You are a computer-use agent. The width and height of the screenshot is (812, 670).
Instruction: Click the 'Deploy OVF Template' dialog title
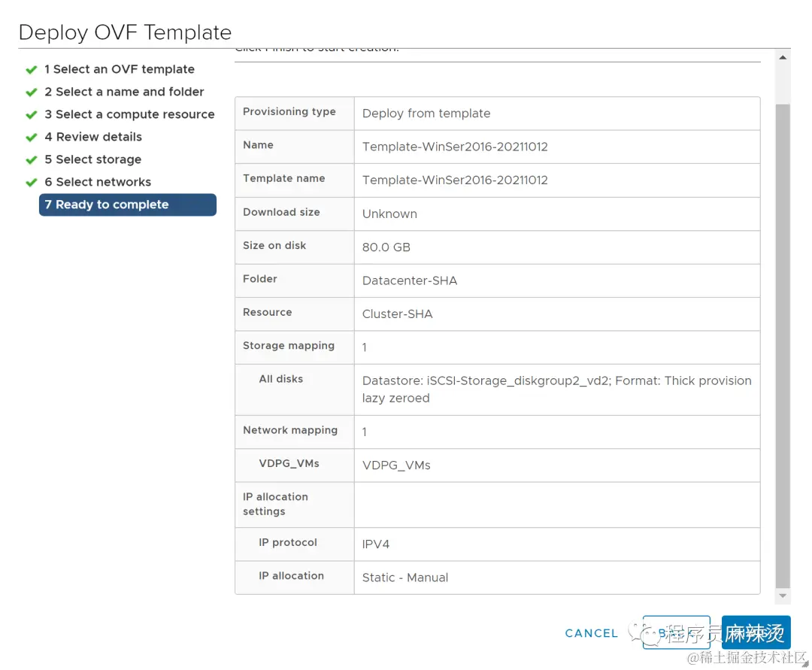(125, 32)
